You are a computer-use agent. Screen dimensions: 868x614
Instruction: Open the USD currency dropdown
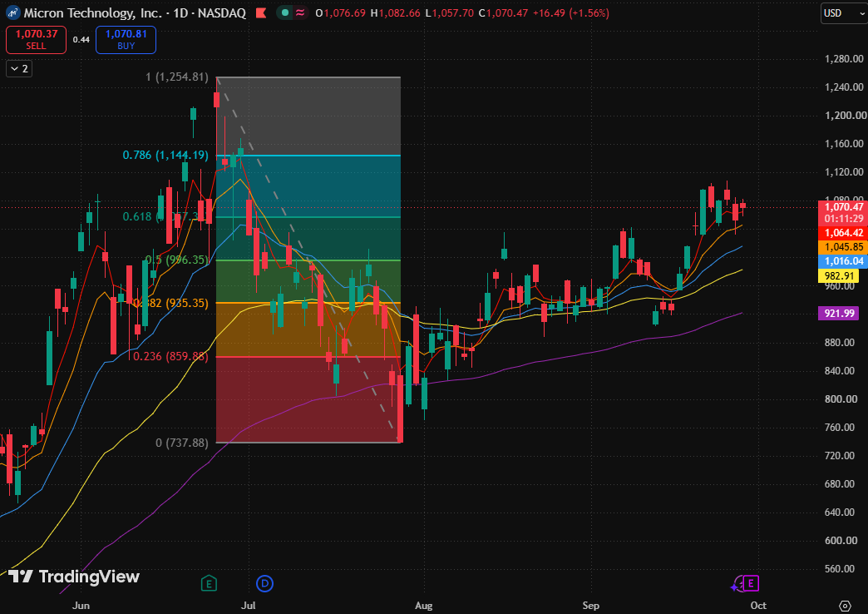[x=843, y=12]
